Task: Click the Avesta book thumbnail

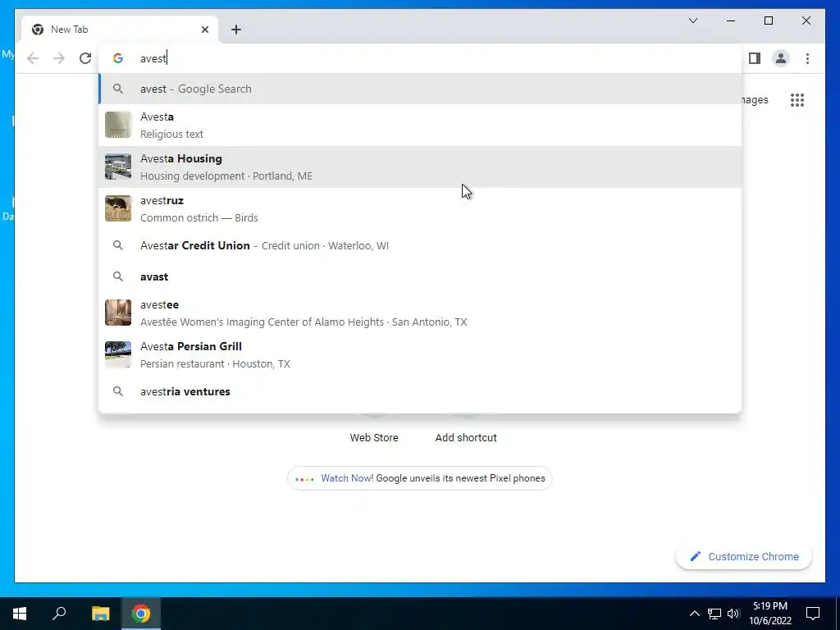Action: click(x=118, y=125)
